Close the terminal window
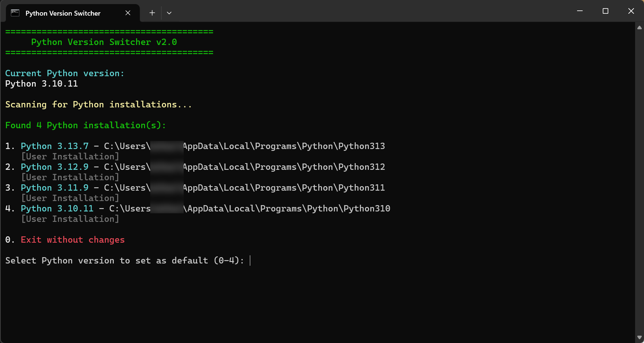Viewport: 644px width, 343px height. point(631,11)
